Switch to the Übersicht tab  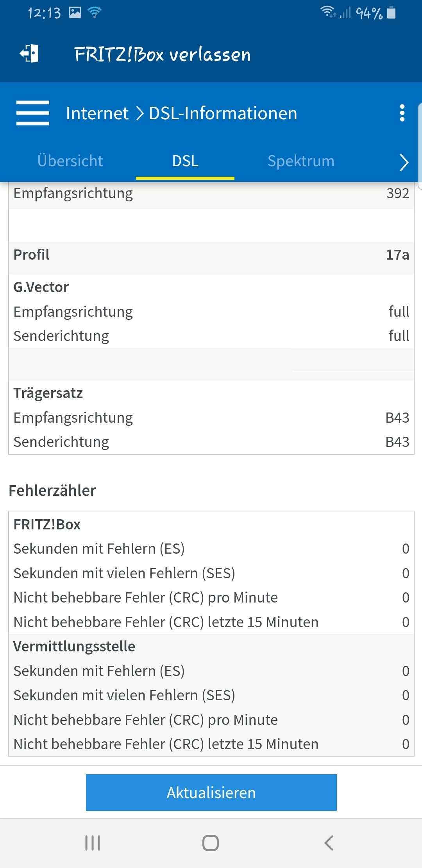click(x=70, y=161)
